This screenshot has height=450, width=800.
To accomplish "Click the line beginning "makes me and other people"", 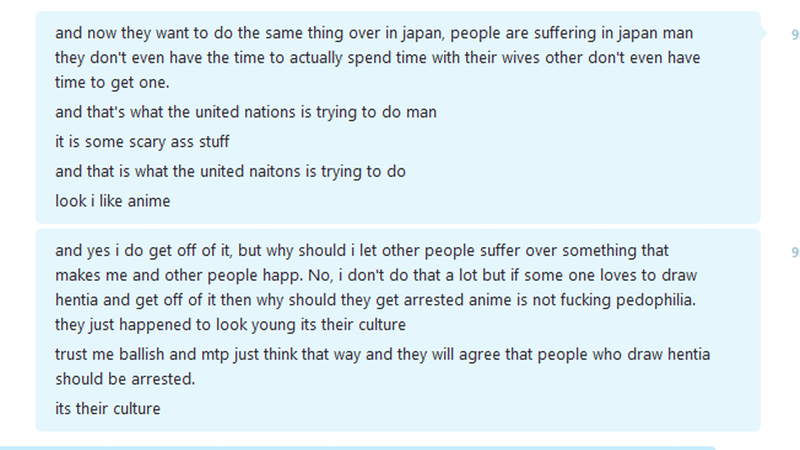I will tap(376, 276).
